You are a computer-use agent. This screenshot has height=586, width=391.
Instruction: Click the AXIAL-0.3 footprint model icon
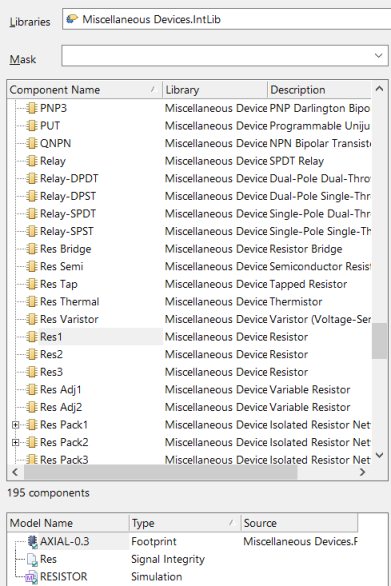tap(33, 542)
